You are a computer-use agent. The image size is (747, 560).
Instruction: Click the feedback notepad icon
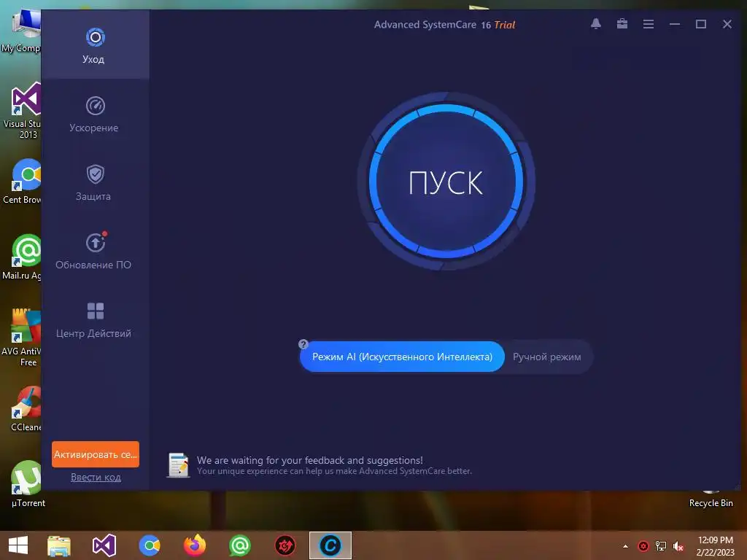pyautogui.click(x=178, y=464)
